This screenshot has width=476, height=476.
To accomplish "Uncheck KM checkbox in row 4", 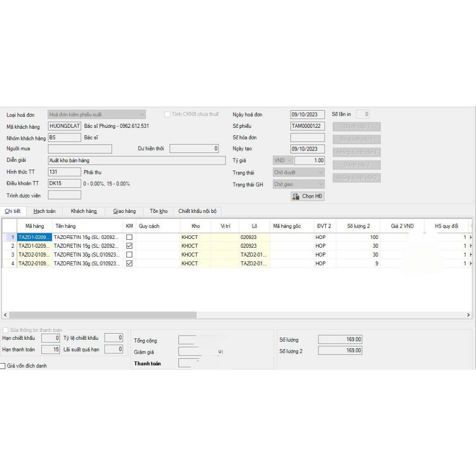I will [x=129, y=263].
